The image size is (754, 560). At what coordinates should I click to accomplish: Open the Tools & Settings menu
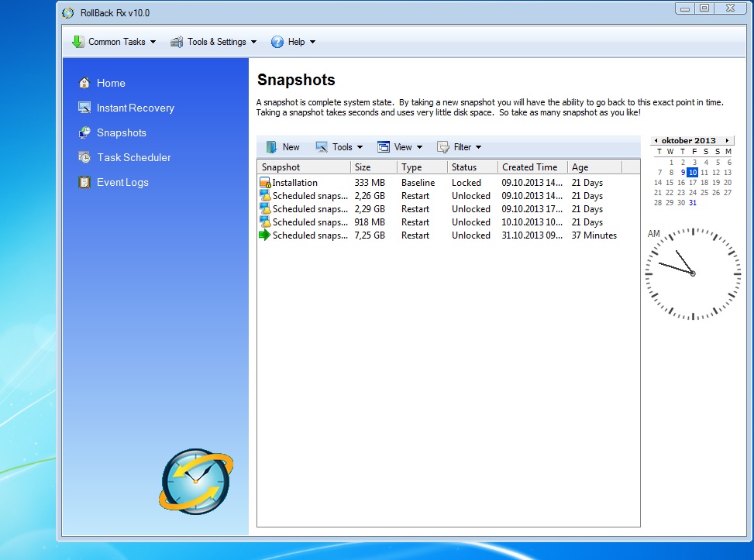214,42
